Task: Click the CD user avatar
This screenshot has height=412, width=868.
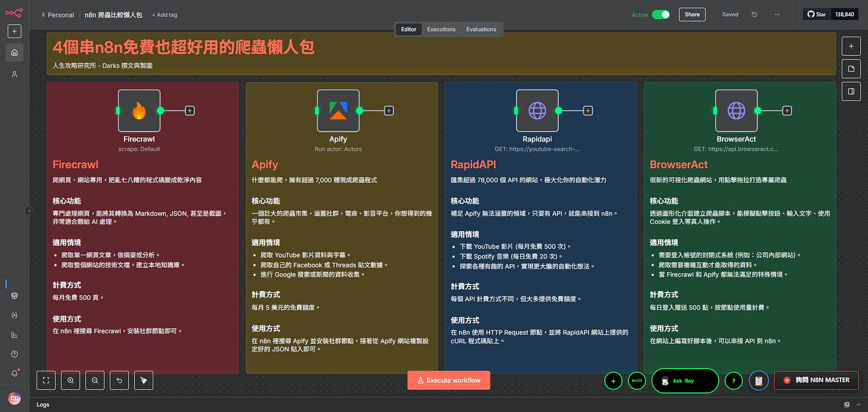Action: pyautogui.click(x=14, y=398)
